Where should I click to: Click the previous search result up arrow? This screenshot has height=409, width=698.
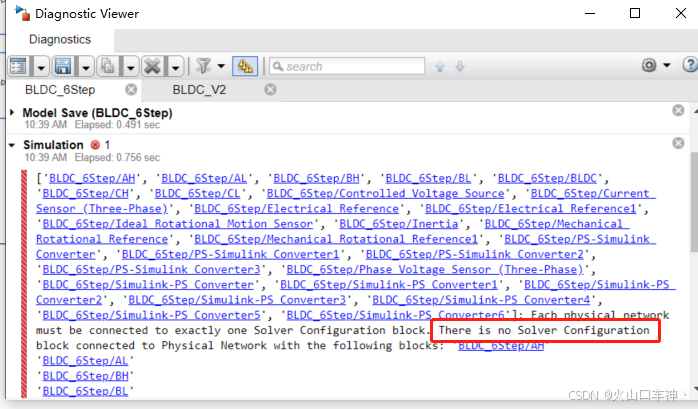click(x=440, y=66)
